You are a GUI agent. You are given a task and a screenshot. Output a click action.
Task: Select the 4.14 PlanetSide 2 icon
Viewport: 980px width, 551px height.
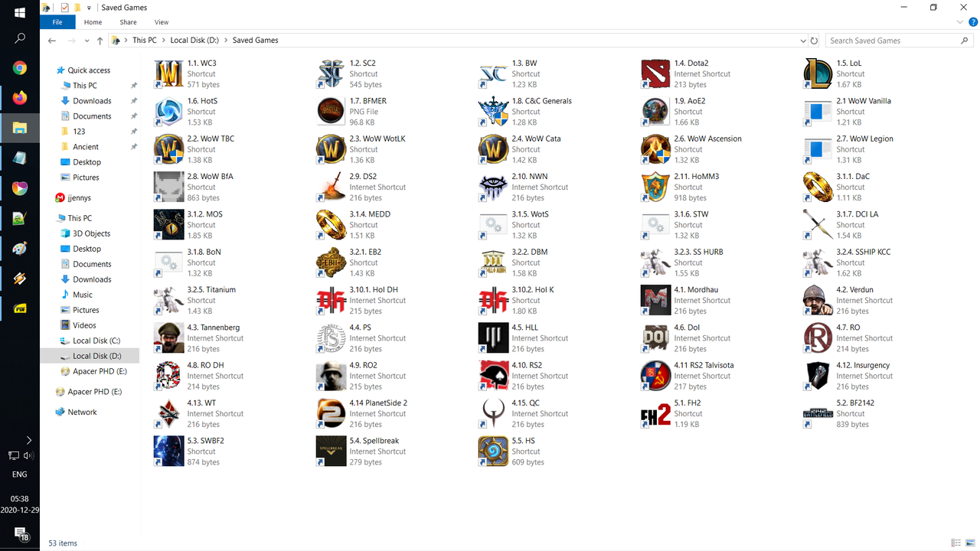click(331, 413)
